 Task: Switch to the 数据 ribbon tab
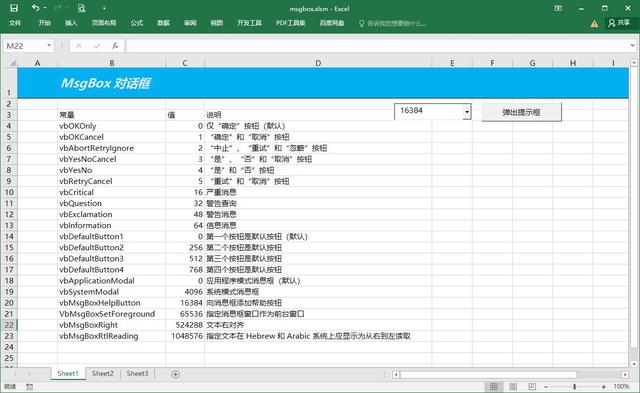[163, 23]
